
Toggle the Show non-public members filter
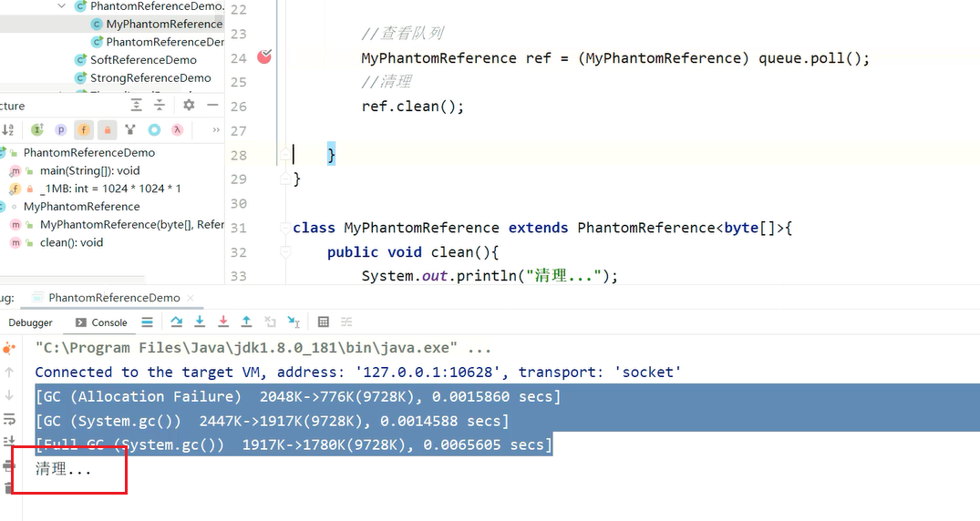click(x=108, y=130)
